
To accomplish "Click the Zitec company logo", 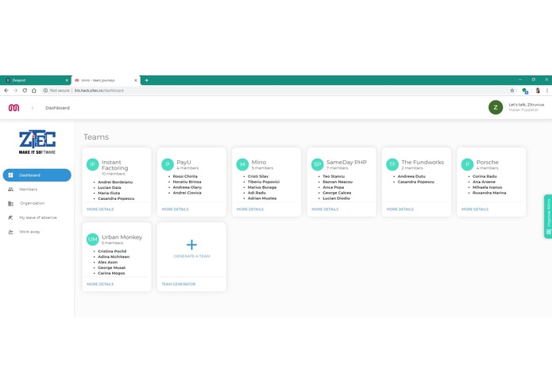I will point(37,142).
